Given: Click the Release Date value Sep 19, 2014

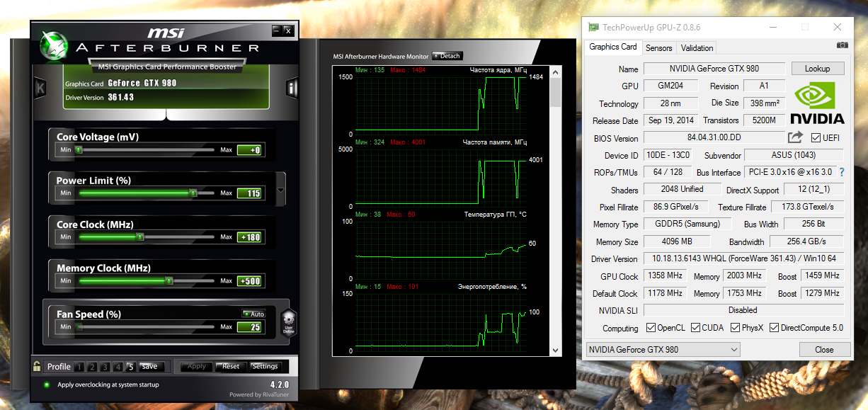Looking at the screenshot, I should tap(670, 120).
